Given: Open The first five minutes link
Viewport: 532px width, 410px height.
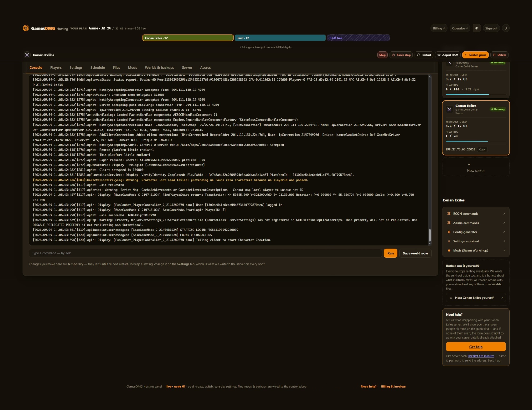Looking at the screenshot, I should pyautogui.click(x=481, y=356).
